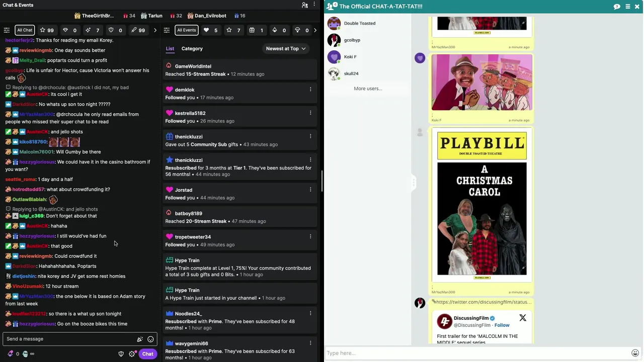The image size is (644, 362).
Task: Open options menu for kestrella5182 follow event
Action: (x=310, y=113)
